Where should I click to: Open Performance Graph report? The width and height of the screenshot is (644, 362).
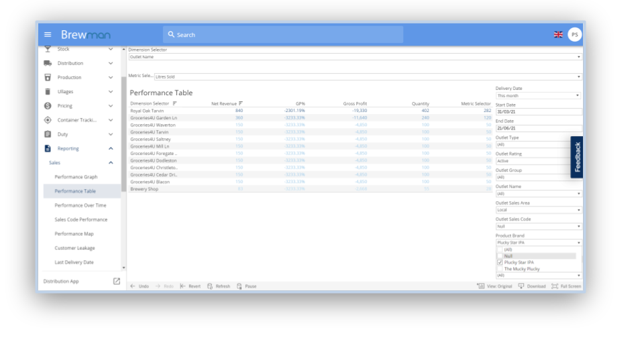coord(76,177)
